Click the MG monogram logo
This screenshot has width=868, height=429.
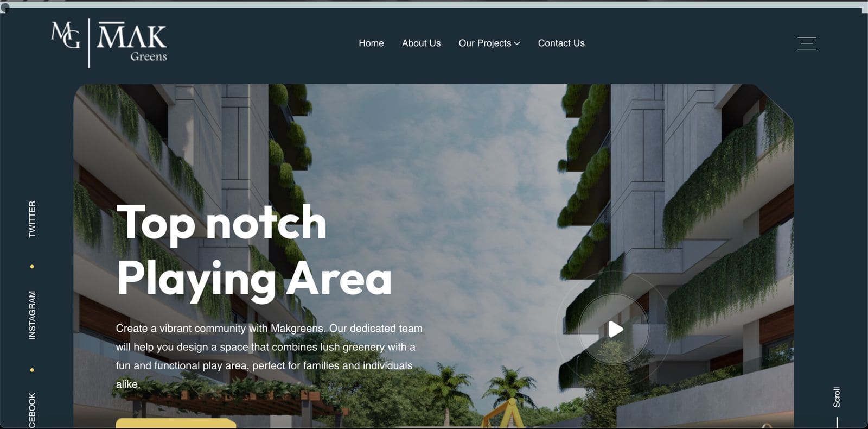click(66, 35)
